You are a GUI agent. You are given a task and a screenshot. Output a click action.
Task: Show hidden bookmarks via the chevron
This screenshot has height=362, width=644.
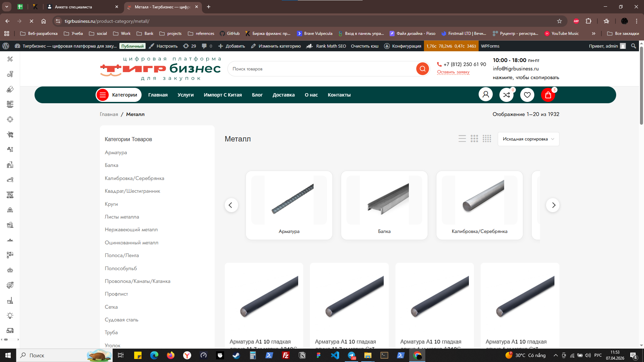tap(594, 34)
